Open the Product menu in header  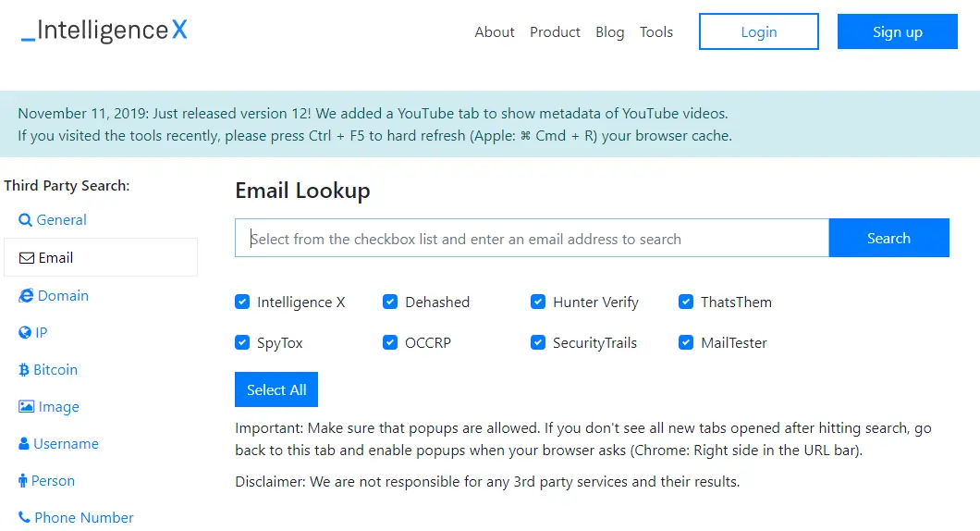coord(555,32)
